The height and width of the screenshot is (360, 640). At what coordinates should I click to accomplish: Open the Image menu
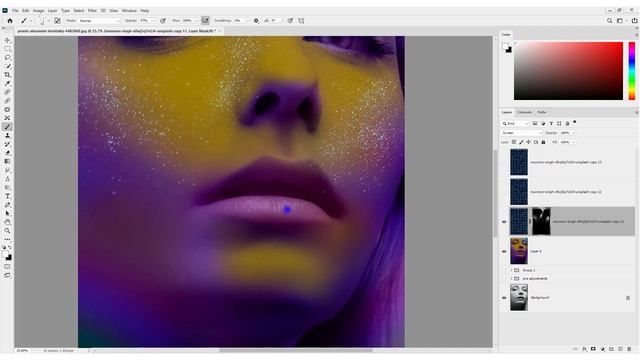[x=38, y=11]
